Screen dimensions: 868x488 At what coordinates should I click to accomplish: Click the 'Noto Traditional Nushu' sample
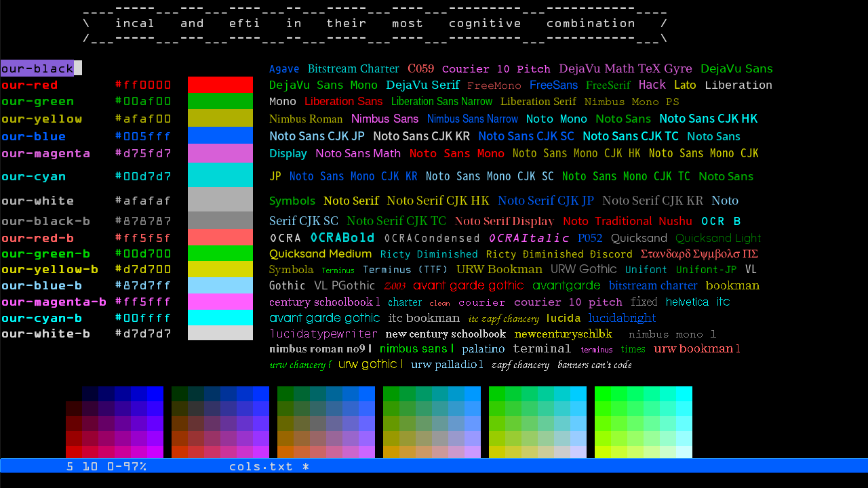[627, 222]
